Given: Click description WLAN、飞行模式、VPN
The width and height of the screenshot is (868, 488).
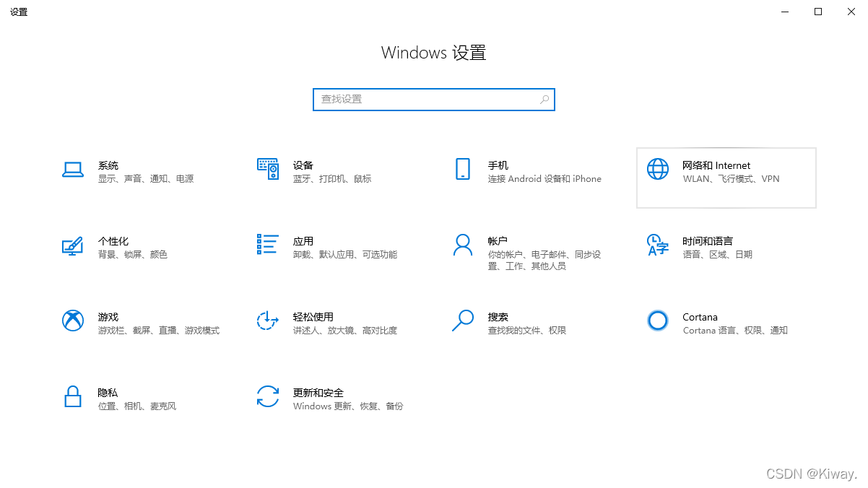Looking at the screenshot, I should pos(731,179).
